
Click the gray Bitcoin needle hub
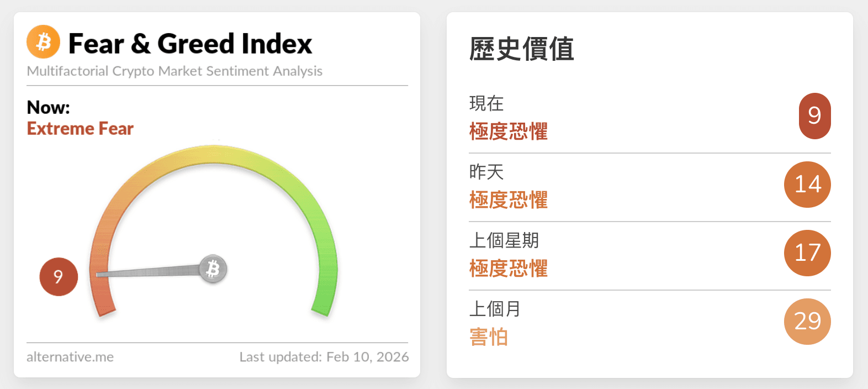click(213, 269)
